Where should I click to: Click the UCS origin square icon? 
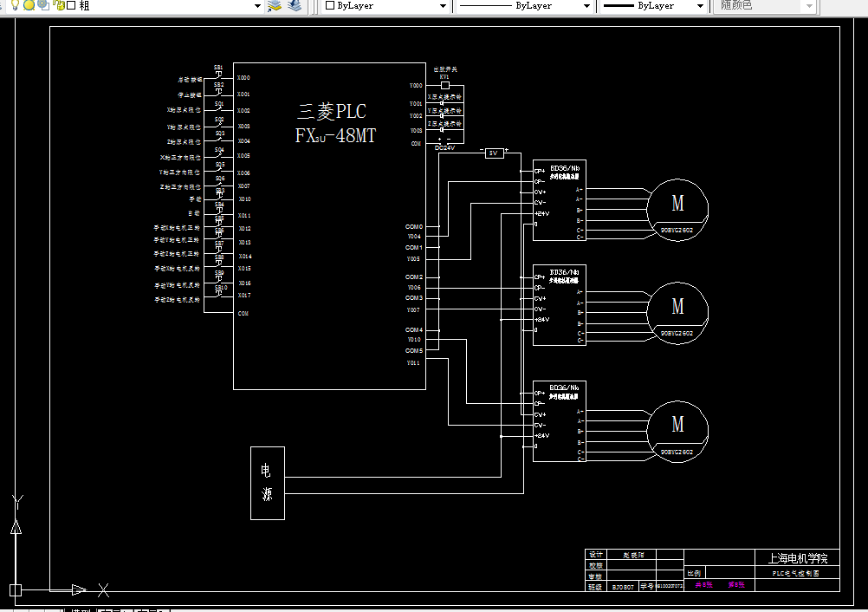click(16, 589)
